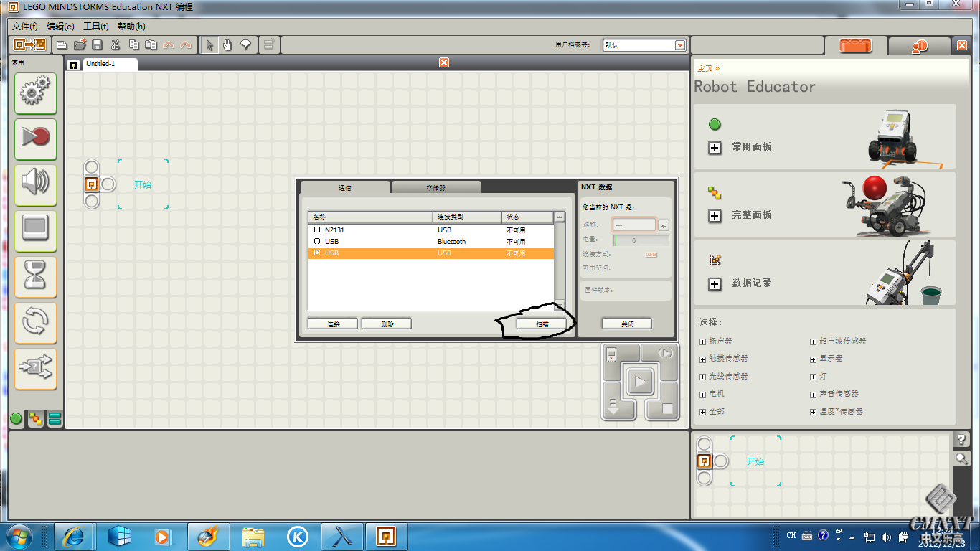Open the 工具(t) menu

point(95,27)
